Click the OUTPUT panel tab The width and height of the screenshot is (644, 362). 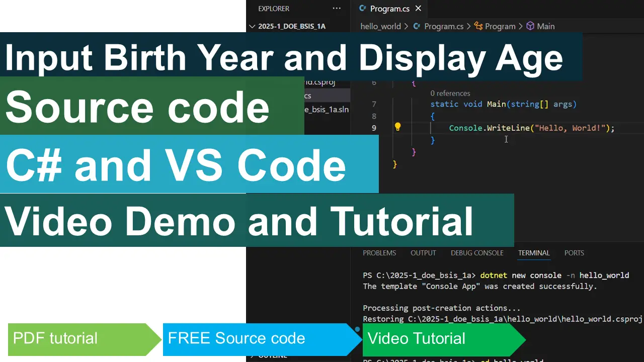pos(423,253)
